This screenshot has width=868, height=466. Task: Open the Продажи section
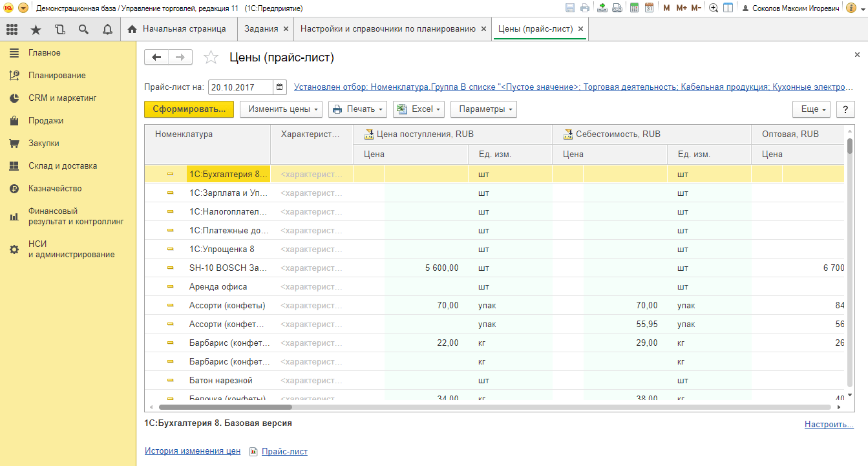pyautogui.click(x=68, y=121)
